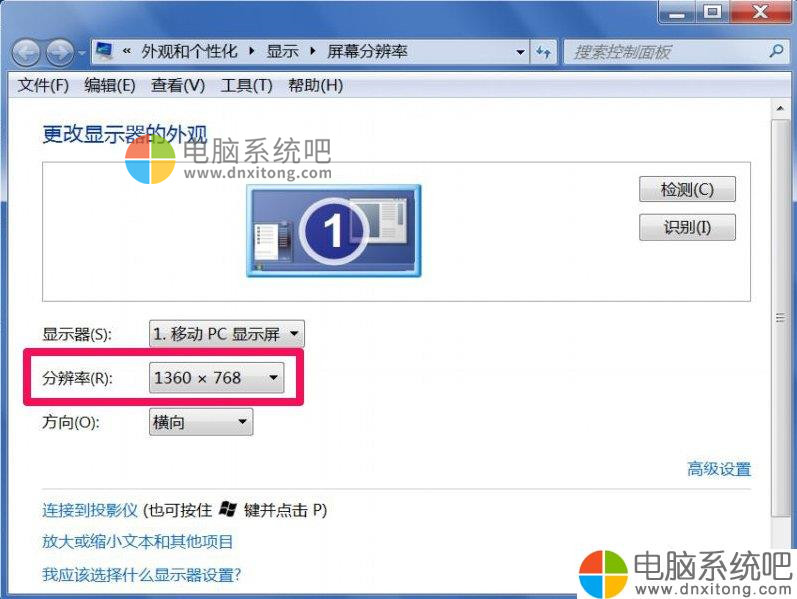This screenshot has width=797, height=599.
Task: Open the 编辑(E) menu
Action: coord(110,85)
